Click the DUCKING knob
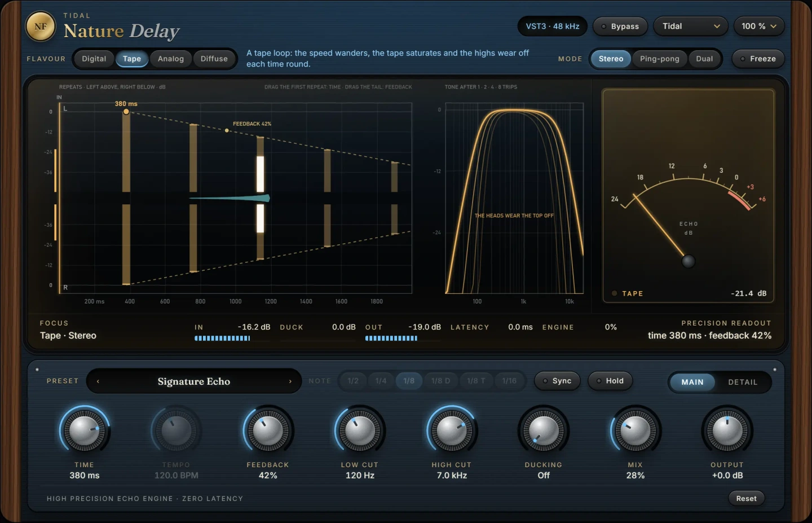The image size is (812, 523). point(544,431)
